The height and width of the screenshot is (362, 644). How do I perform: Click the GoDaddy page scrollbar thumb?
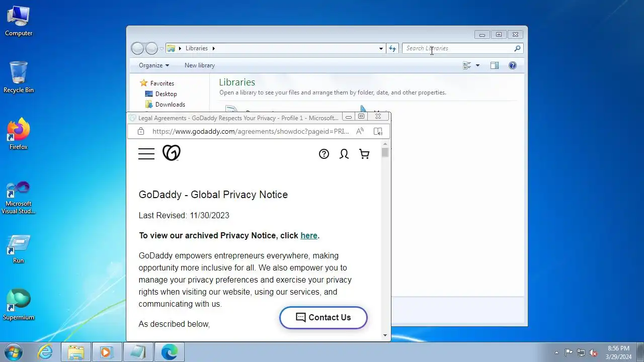point(385,152)
